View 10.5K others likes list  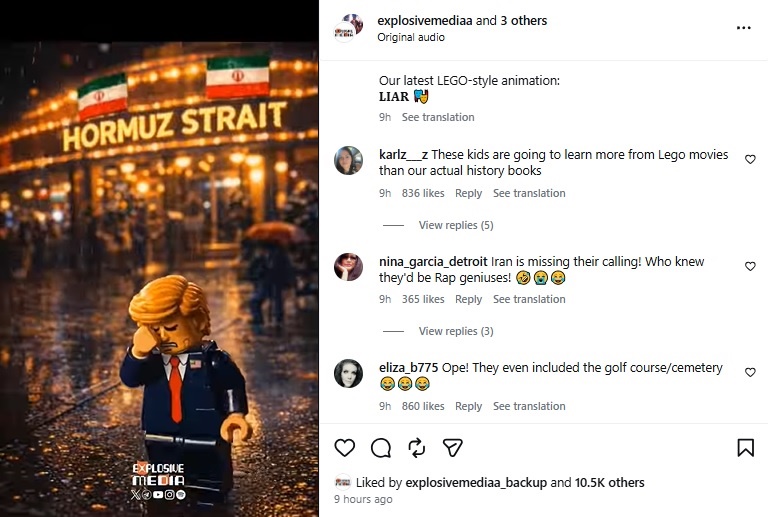coord(610,482)
